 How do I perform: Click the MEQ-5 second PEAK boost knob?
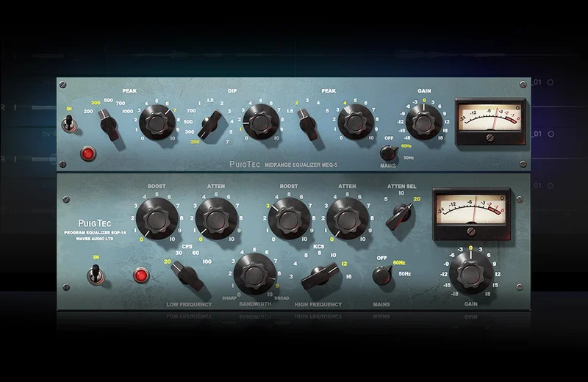(x=356, y=122)
